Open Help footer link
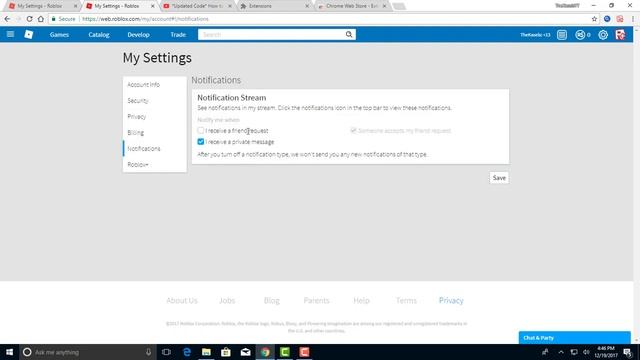640x360 pixels. tap(361, 300)
